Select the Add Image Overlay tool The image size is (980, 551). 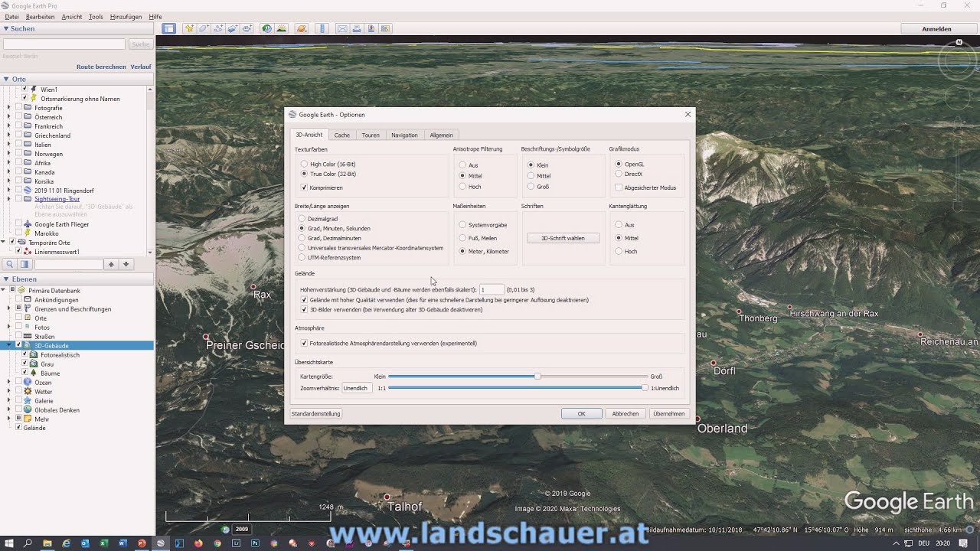(x=233, y=29)
